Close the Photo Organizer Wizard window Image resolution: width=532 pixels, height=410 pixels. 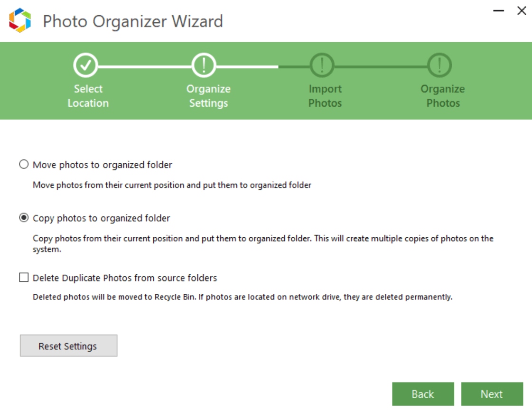(522, 11)
